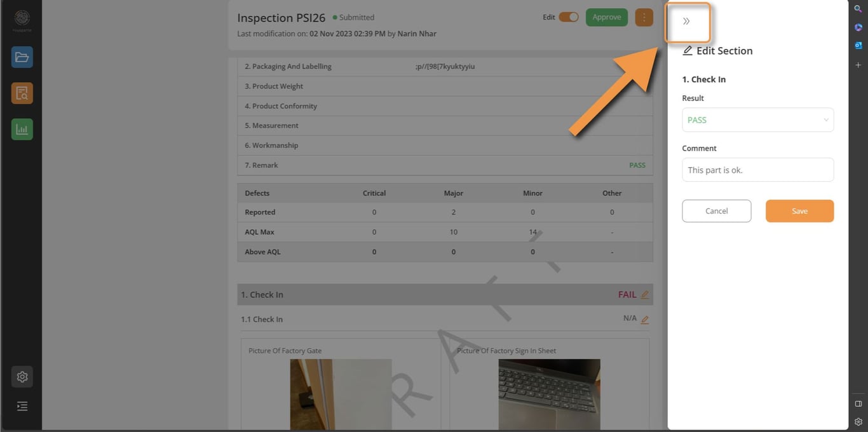Click the 6. Workmanship row
The image size is (868, 432).
(x=445, y=145)
